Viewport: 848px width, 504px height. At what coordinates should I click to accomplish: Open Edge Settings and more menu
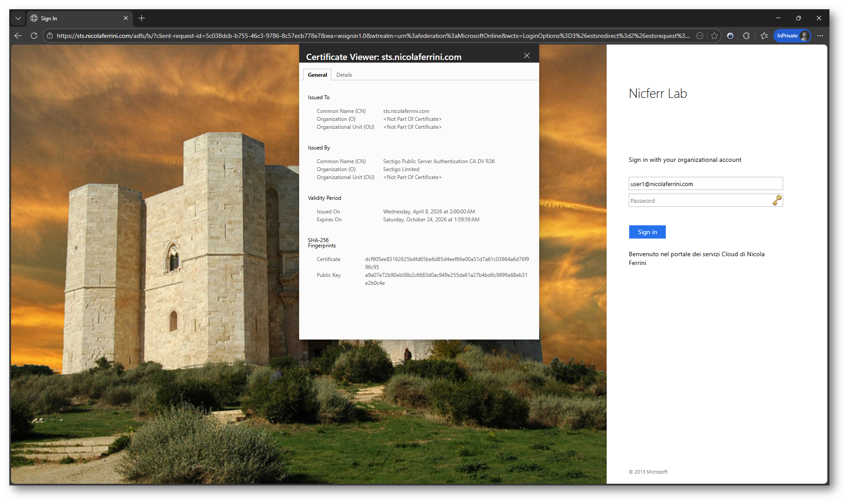point(820,36)
